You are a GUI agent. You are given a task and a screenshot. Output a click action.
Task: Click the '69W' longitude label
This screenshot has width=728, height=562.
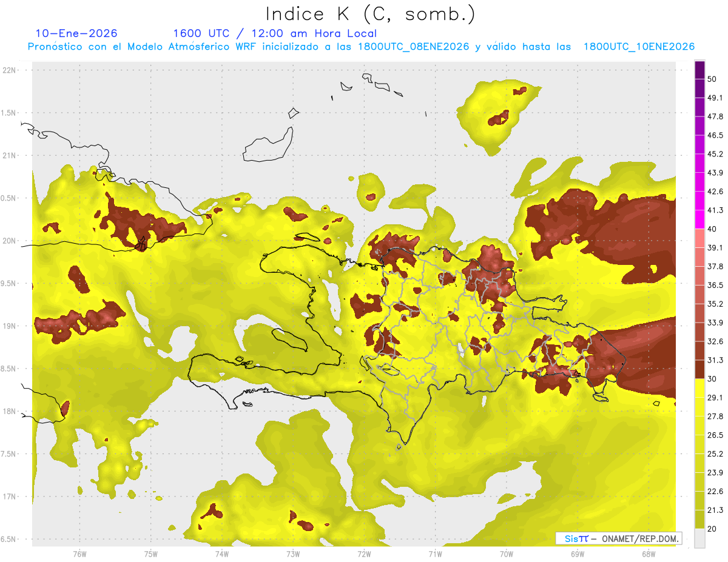coord(578,554)
